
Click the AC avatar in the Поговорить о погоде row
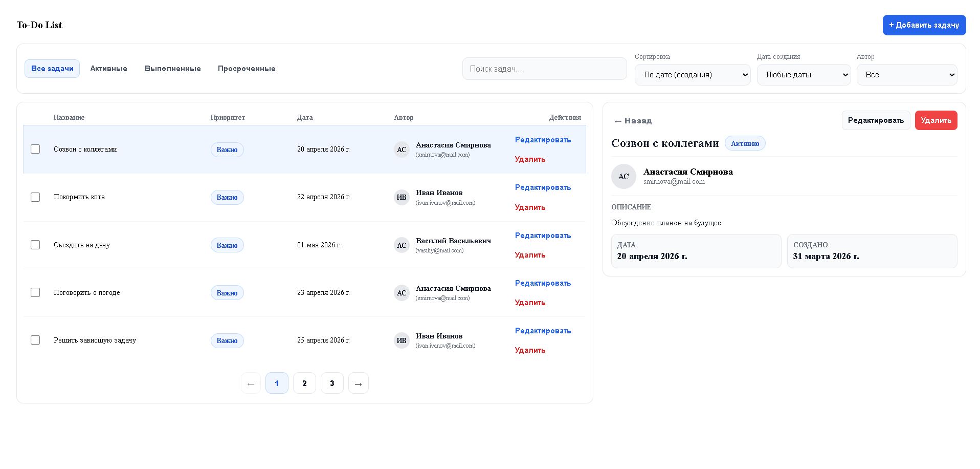click(x=402, y=293)
